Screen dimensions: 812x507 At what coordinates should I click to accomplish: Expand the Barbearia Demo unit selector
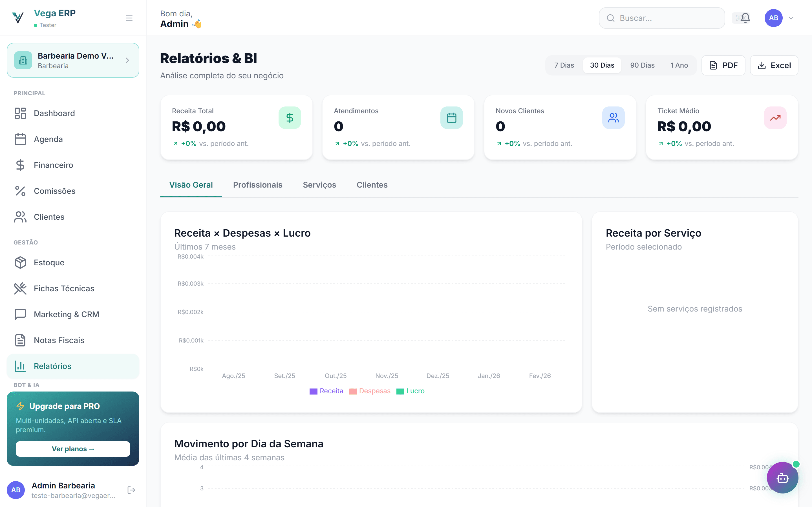pyautogui.click(x=73, y=60)
